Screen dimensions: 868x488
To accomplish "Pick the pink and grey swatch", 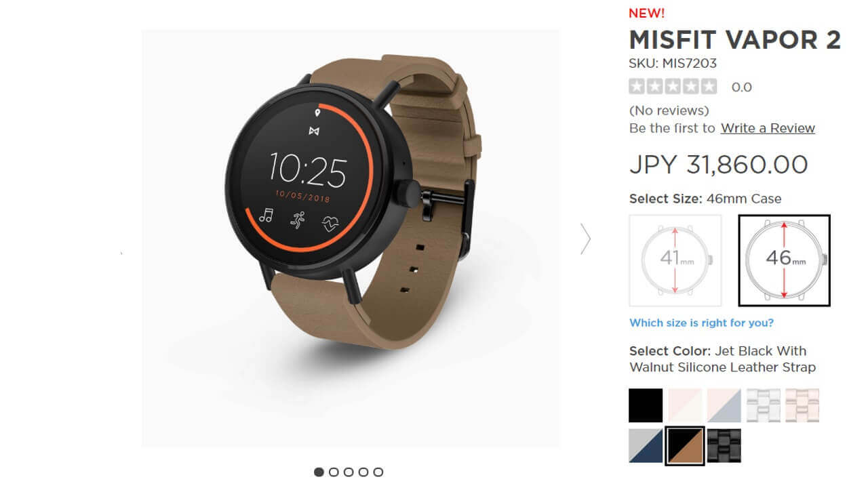I will click(x=724, y=405).
